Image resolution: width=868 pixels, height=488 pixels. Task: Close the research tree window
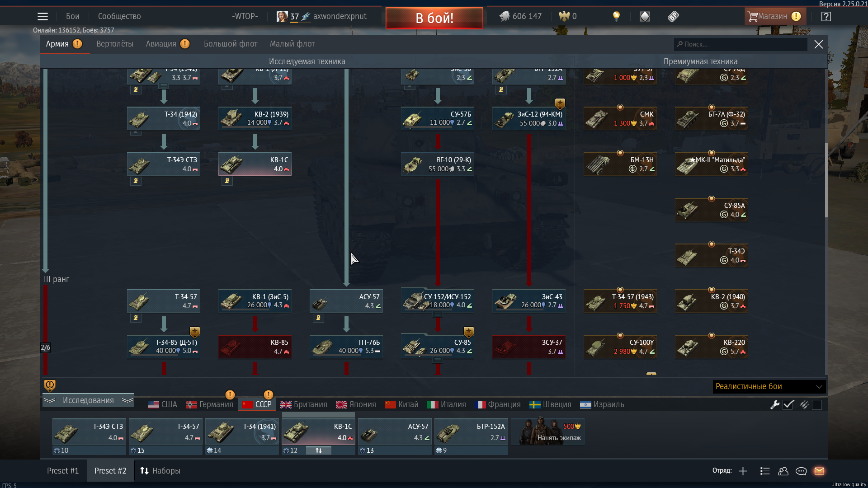(x=819, y=44)
